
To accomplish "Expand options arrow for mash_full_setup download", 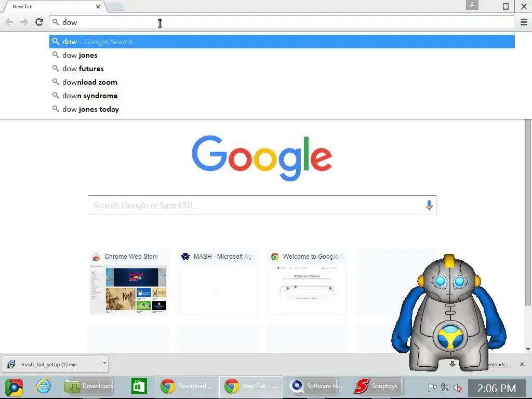I will 104,363.
